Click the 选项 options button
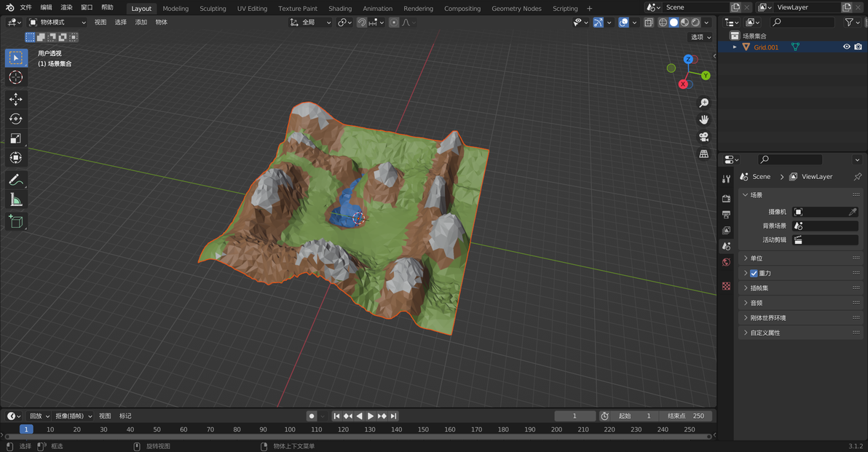The height and width of the screenshot is (452, 868). click(x=699, y=37)
